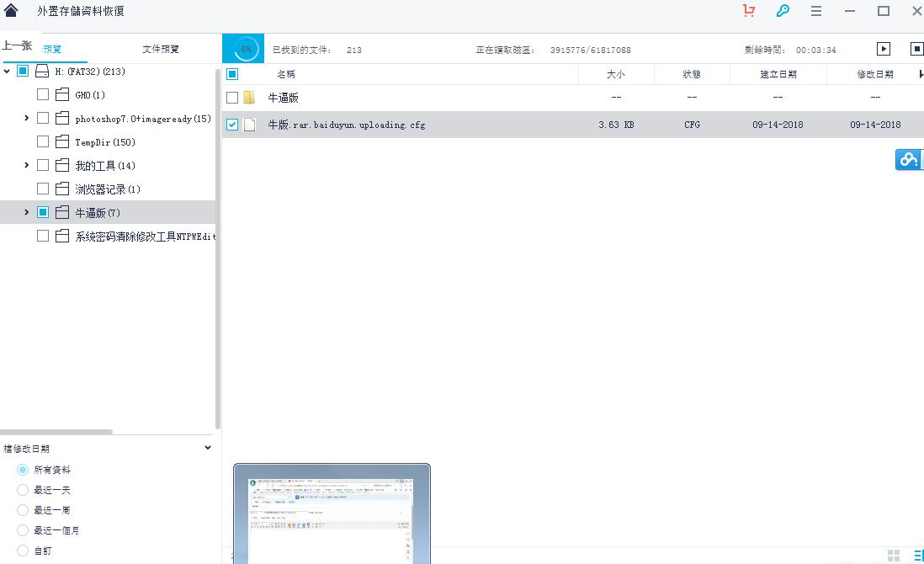Collapse the H: (FAT32) drive node
This screenshot has height=564, width=924.
click(x=8, y=72)
